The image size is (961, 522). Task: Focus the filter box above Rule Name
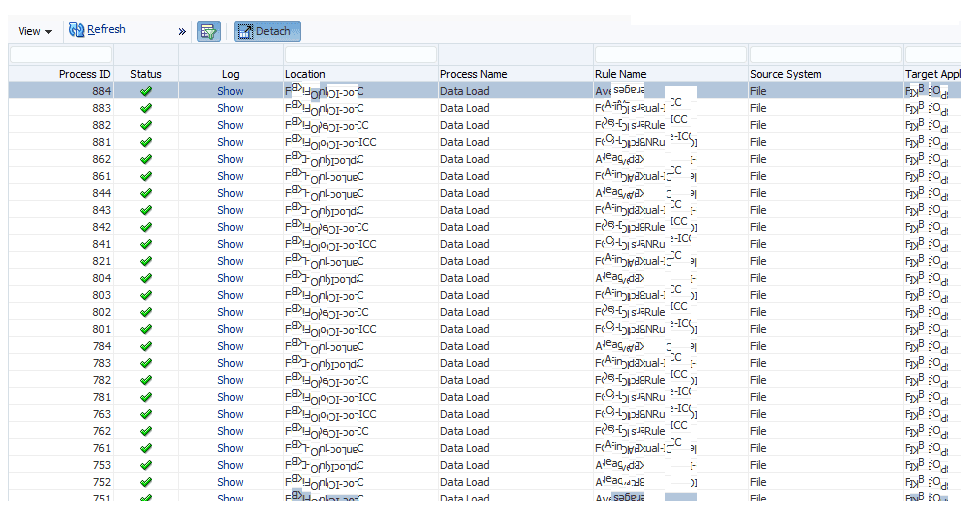pyautogui.click(x=670, y=54)
